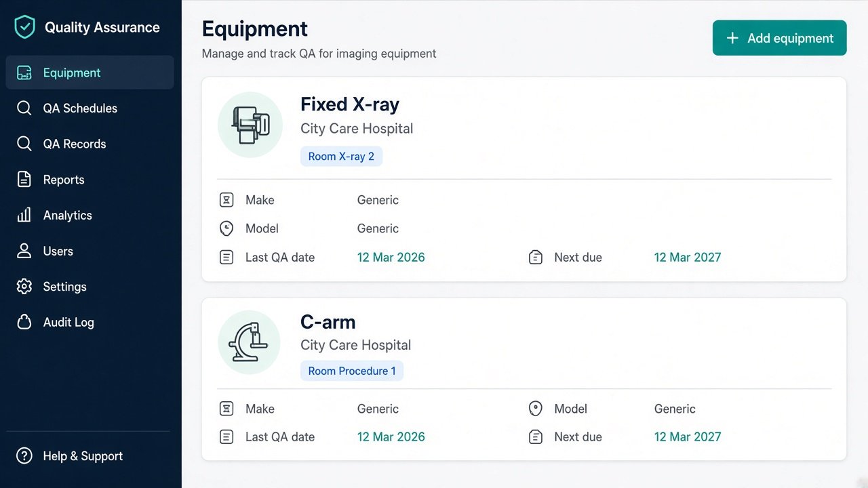Click the Audit Log icon

[x=24, y=322]
